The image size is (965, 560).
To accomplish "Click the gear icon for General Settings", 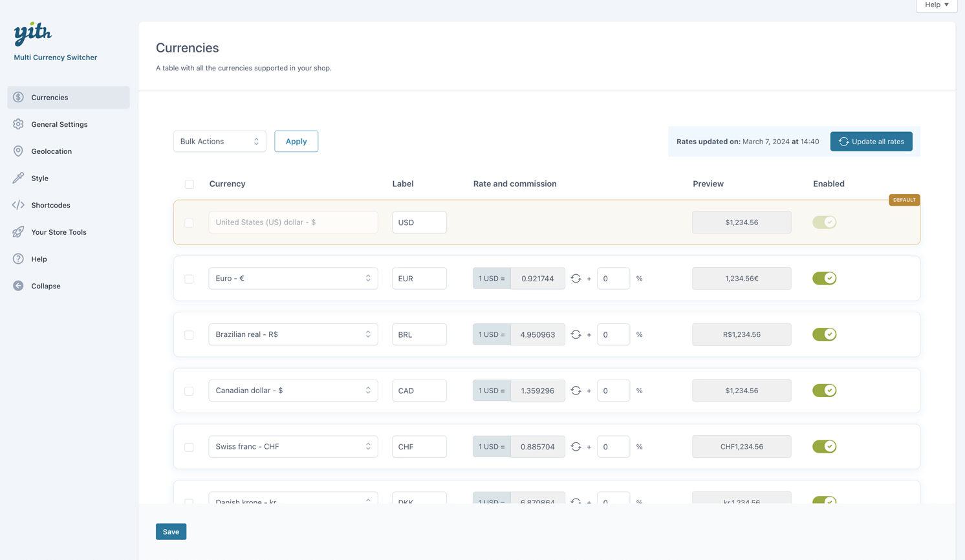I will pyautogui.click(x=18, y=124).
